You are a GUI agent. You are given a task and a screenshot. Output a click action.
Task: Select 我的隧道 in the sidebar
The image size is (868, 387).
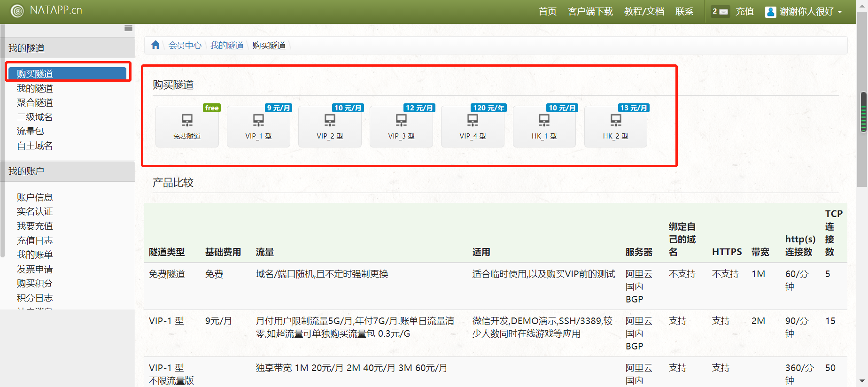[x=35, y=88]
